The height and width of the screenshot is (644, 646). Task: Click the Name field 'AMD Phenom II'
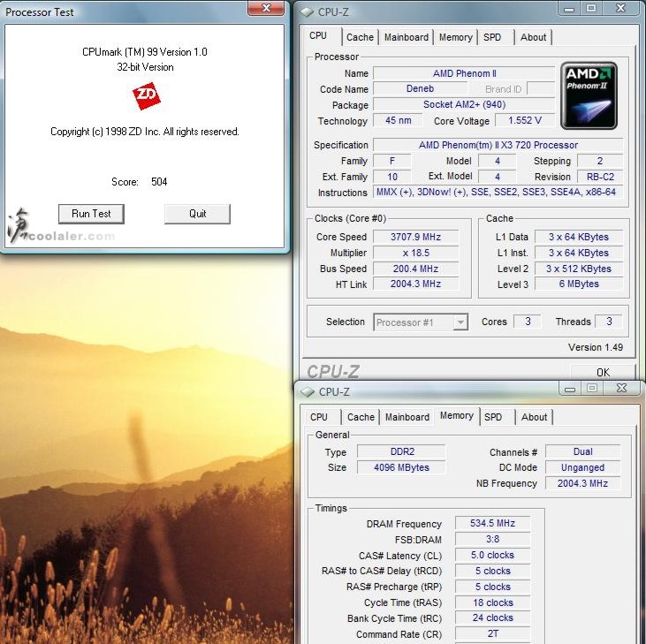pyautogui.click(x=464, y=73)
